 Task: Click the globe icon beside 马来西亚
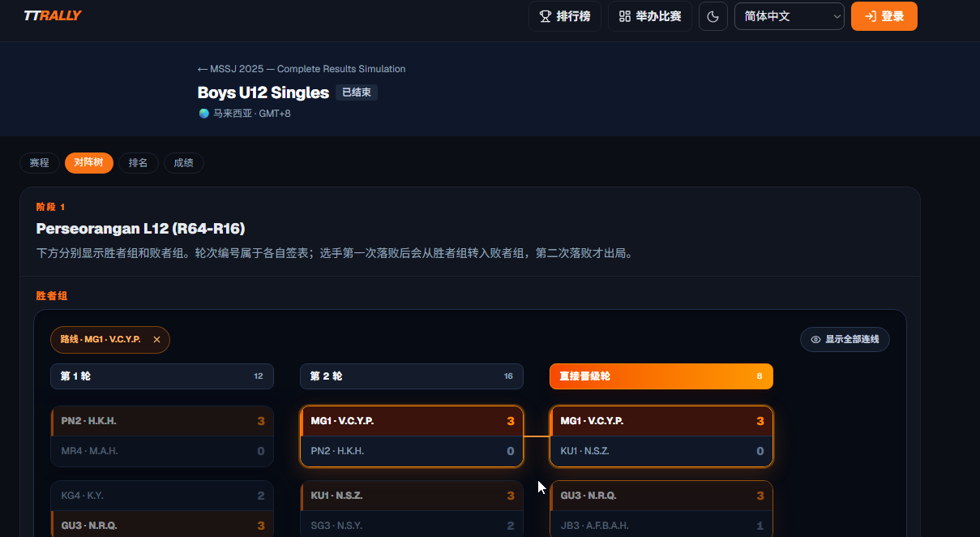click(204, 114)
